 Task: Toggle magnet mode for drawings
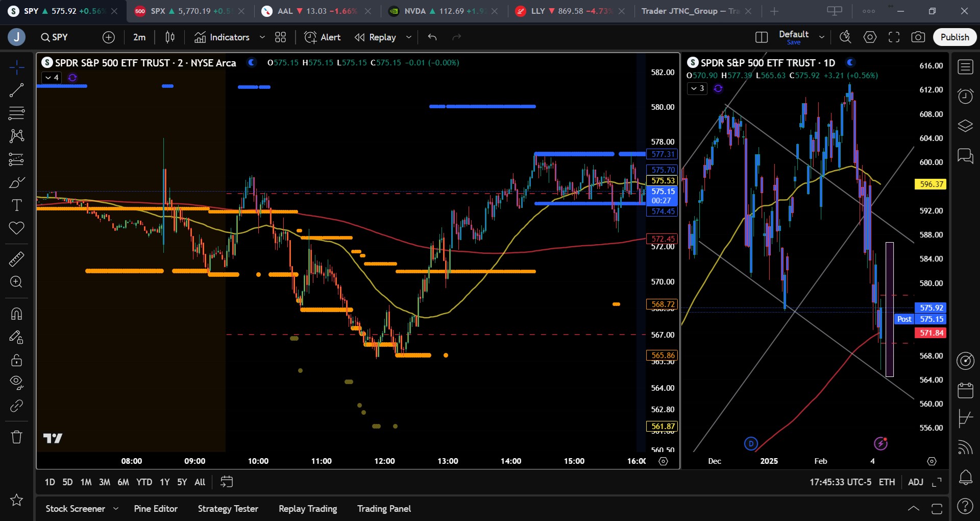16,314
